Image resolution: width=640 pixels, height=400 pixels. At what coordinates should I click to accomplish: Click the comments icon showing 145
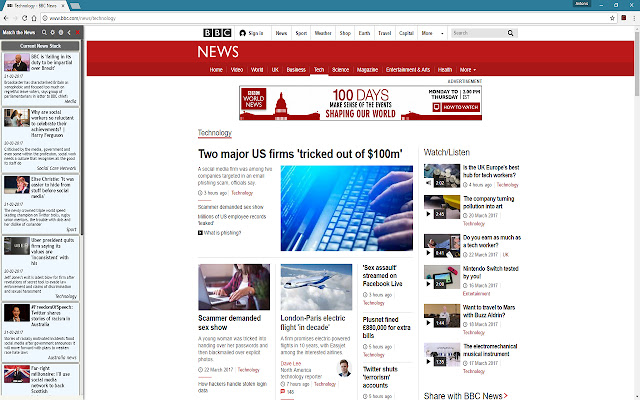(x=282, y=391)
